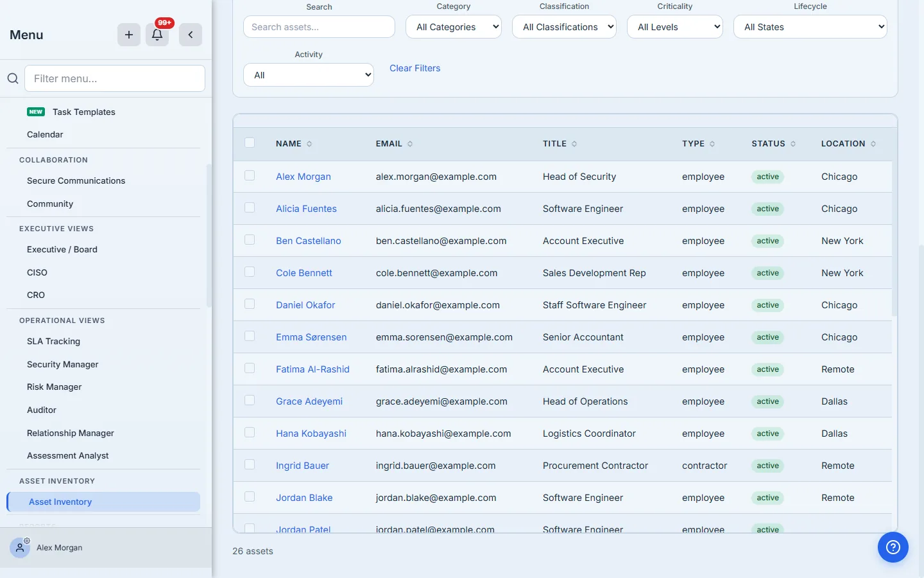The height and width of the screenshot is (578, 924).
Task: Select the Ben Castellano row checkbox
Action: (250, 240)
